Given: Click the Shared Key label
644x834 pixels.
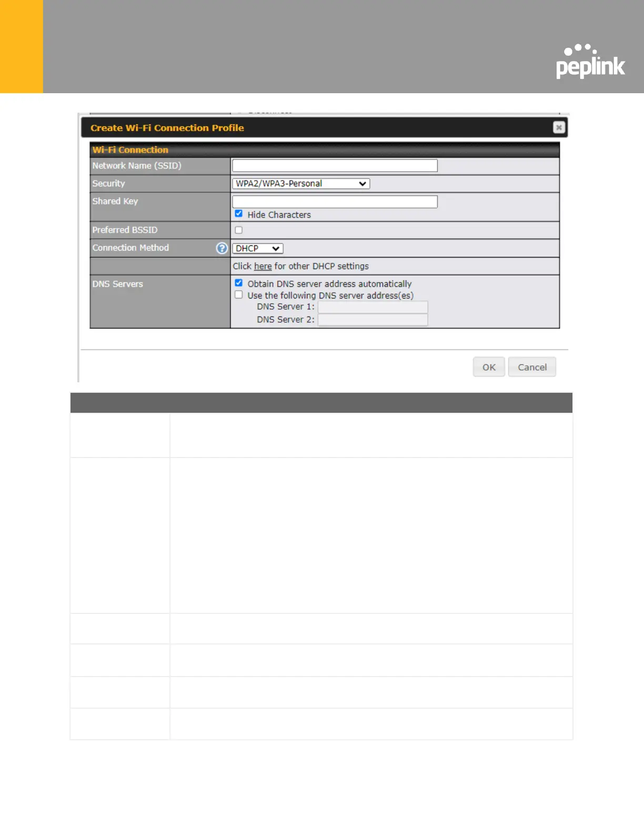Looking at the screenshot, I should [115, 201].
